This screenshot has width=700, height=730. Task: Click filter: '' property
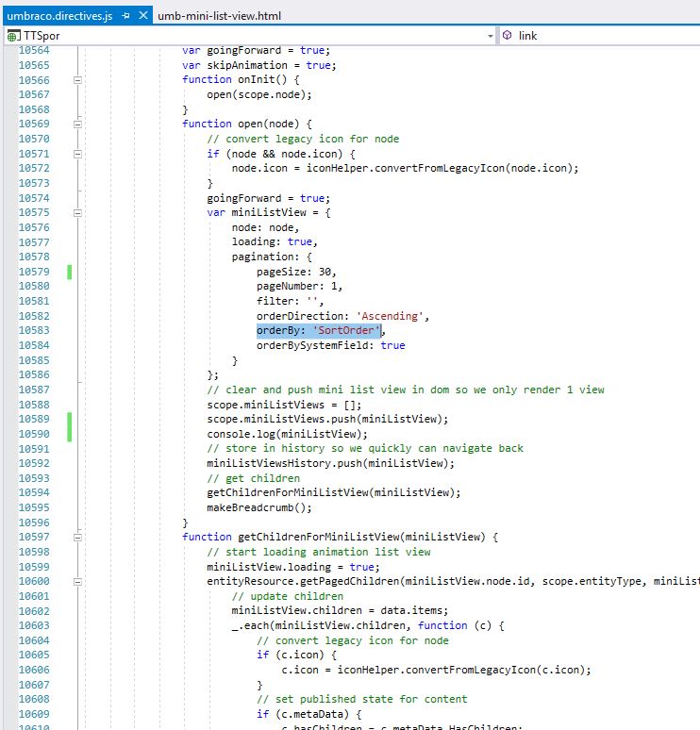click(x=291, y=301)
